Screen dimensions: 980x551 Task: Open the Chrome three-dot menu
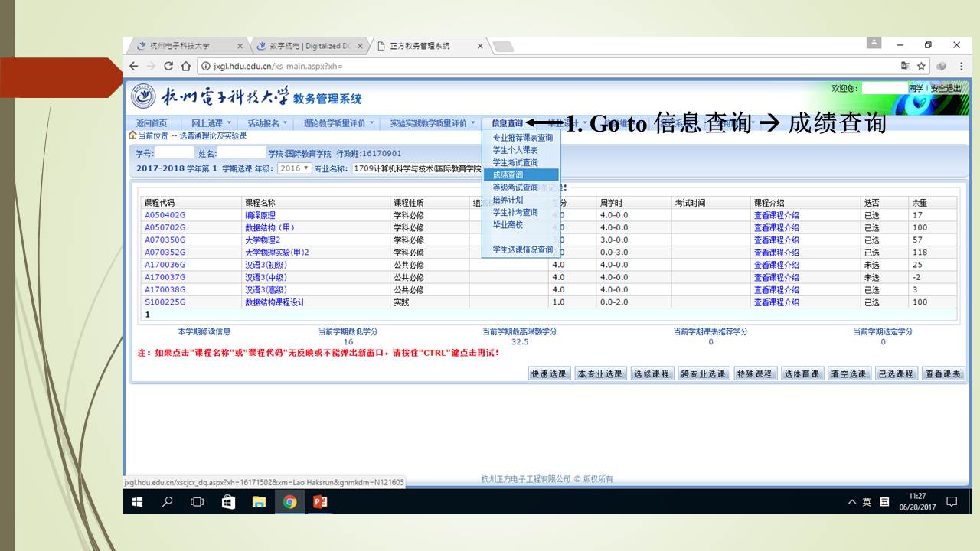[961, 67]
